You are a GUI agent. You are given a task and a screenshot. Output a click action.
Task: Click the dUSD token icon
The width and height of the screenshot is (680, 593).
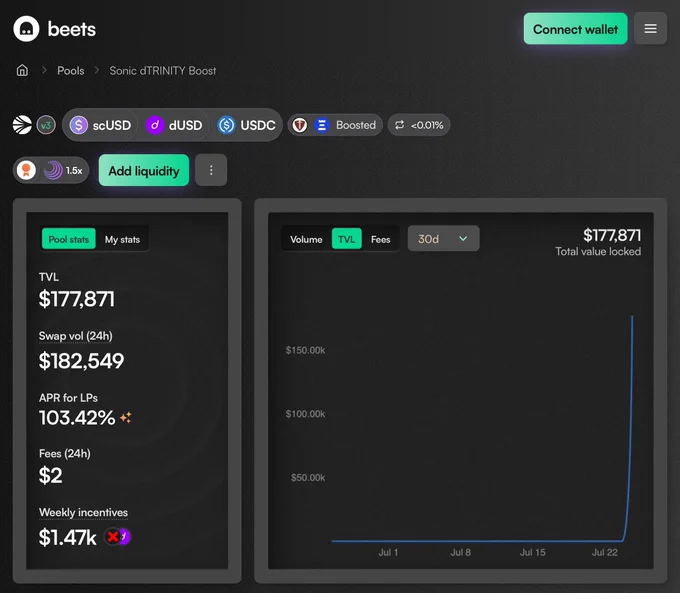point(155,125)
